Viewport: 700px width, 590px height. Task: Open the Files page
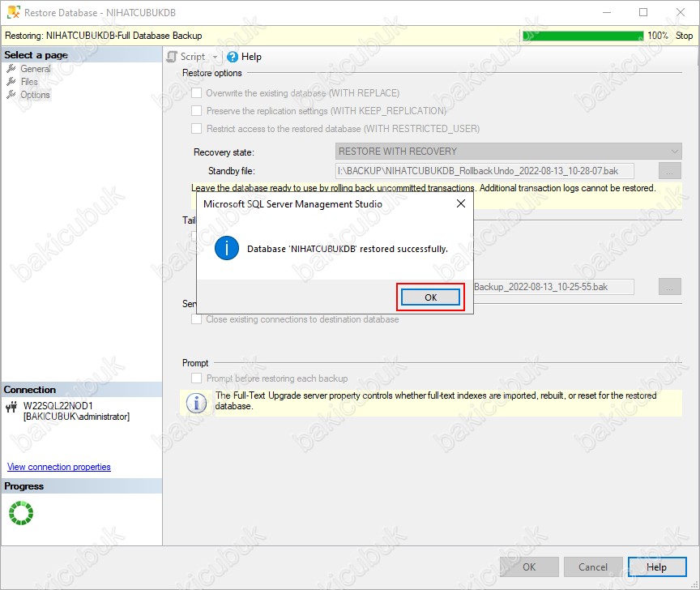29,82
